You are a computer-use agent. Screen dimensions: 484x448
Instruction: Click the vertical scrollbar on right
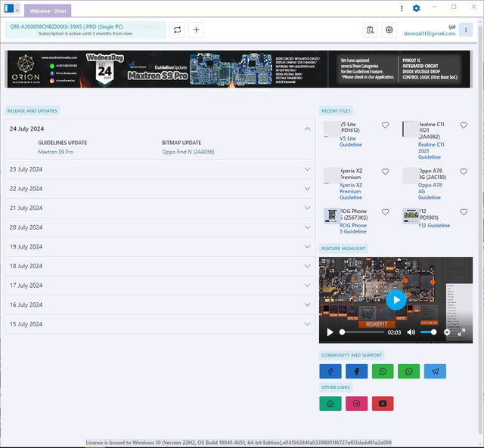(481, 228)
